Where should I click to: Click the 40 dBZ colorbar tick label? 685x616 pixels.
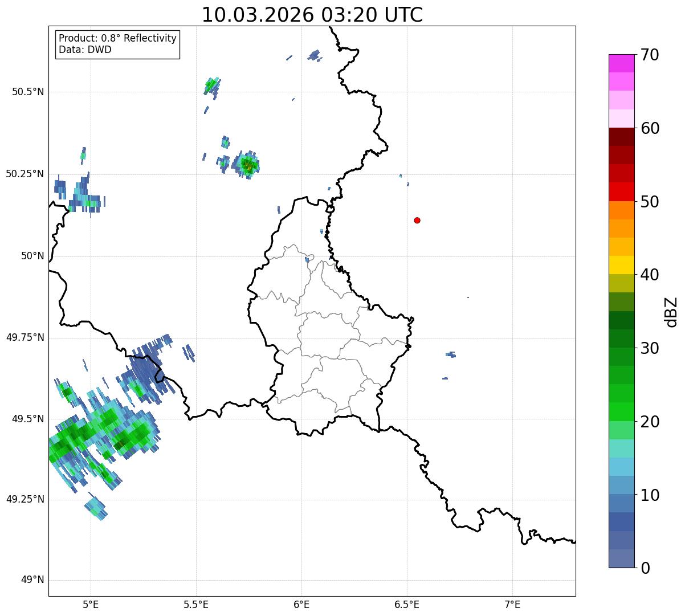coord(650,275)
